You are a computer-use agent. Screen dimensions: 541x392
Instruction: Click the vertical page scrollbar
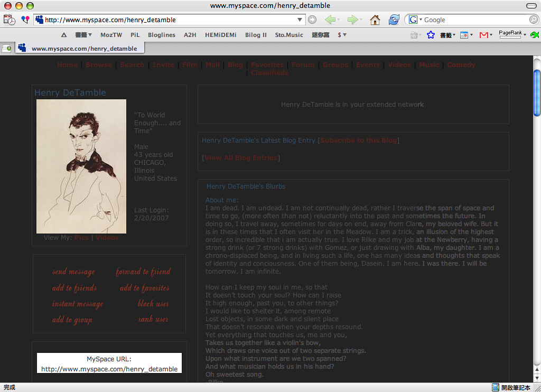[x=537, y=94]
